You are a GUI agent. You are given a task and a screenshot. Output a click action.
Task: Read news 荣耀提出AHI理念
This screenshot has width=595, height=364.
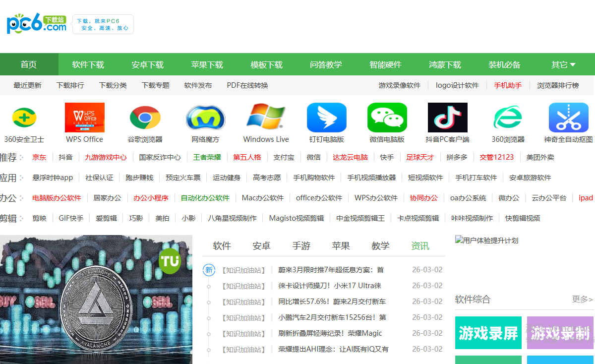click(x=333, y=349)
